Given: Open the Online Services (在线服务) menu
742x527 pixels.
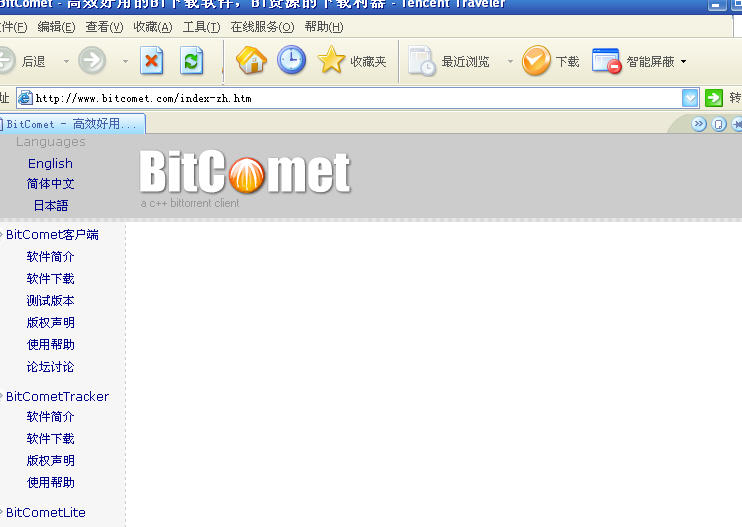Looking at the screenshot, I should point(263,27).
